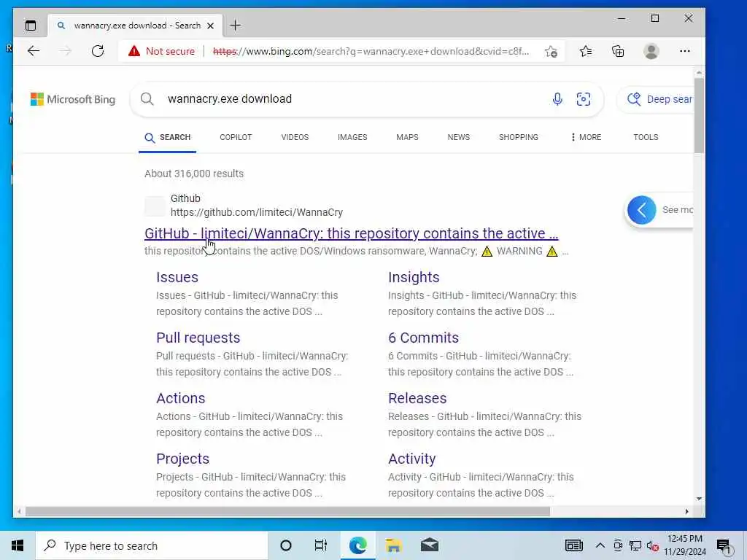
Task: Open the network status tray icon
Action: (635, 545)
